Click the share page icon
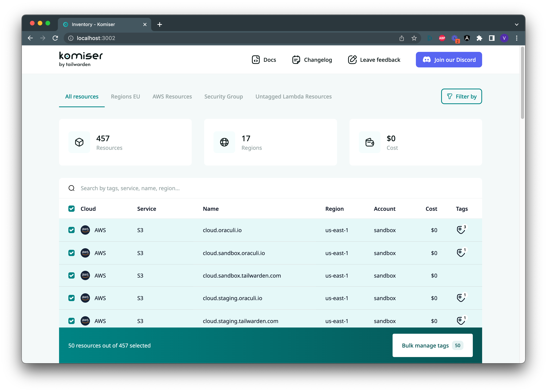The image size is (547, 392). [401, 38]
